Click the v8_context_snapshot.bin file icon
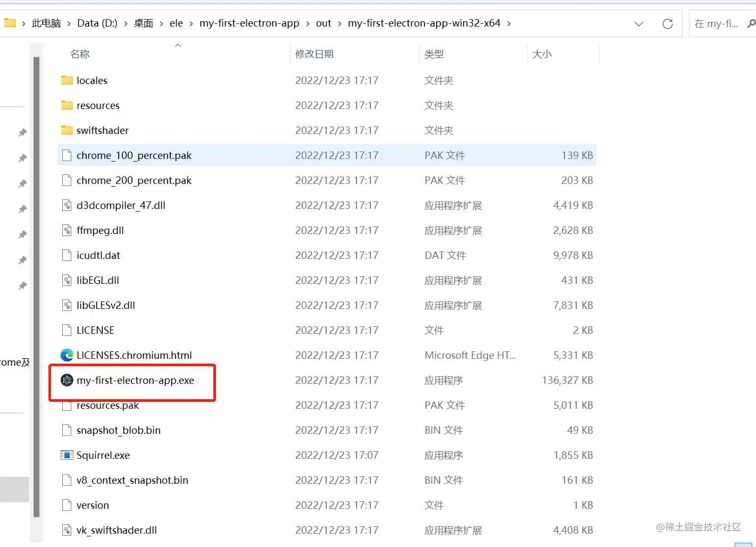The height and width of the screenshot is (547, 756). click(x=67, y=480)
